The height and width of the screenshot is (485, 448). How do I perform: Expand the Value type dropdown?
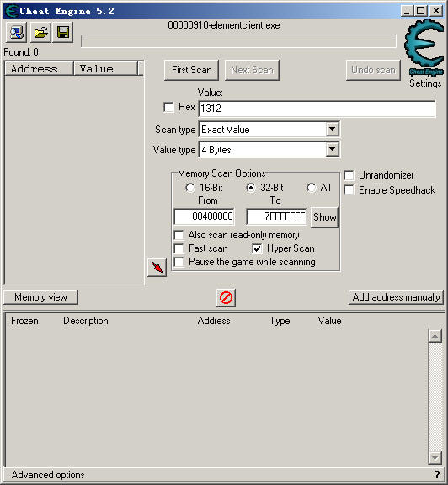click(332, 150)
